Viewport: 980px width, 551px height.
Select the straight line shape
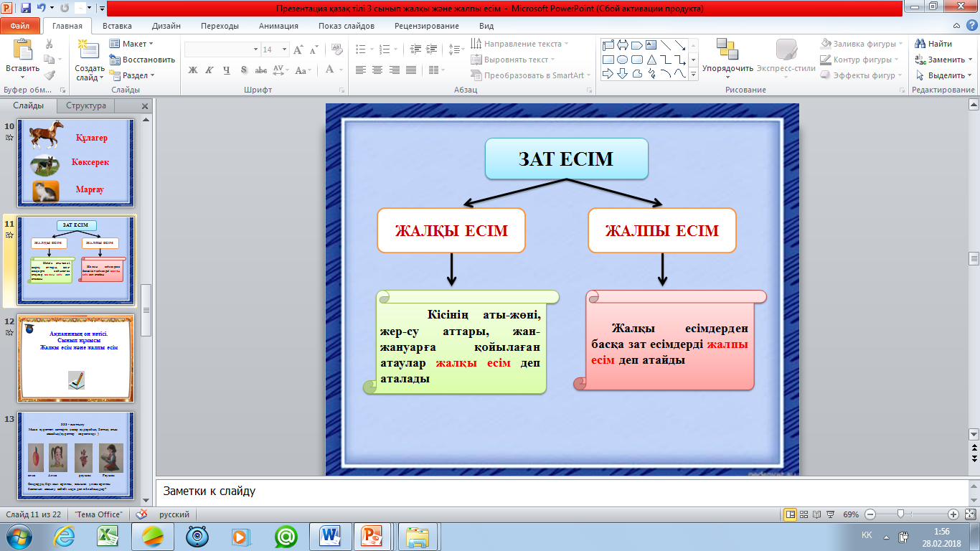666,44
